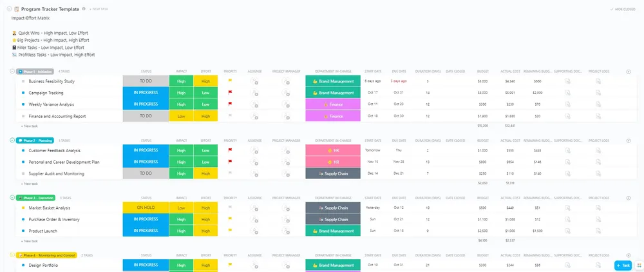This screenshot has height=272, width=644.
Task: Click the blue + Task button
Action: coord(623,266)
